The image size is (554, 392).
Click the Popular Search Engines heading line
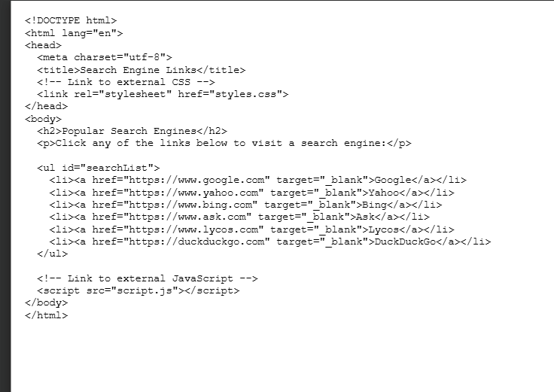(x=132, y=131)
